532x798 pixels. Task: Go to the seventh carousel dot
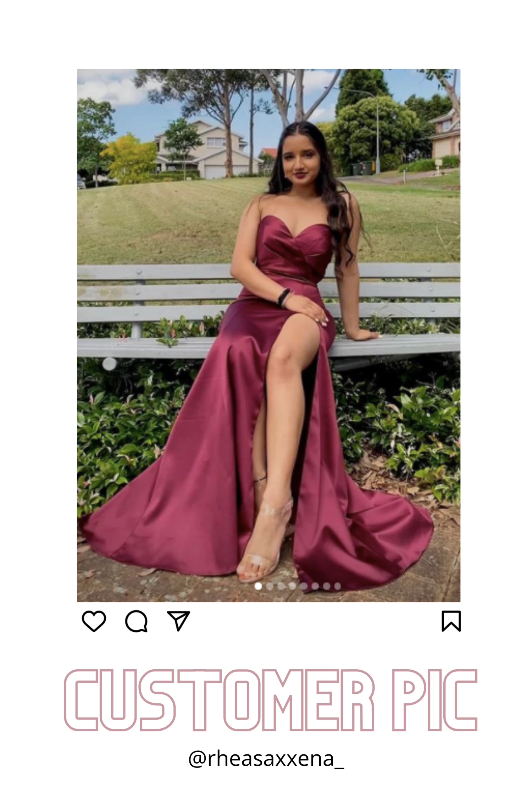pyautogui.click(x=326, y=586)
